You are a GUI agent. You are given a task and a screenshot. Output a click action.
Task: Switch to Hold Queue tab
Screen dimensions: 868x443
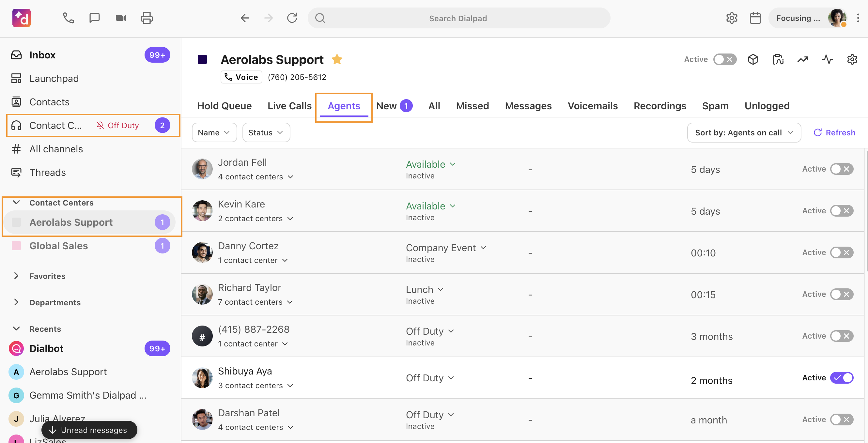point(224,106)
